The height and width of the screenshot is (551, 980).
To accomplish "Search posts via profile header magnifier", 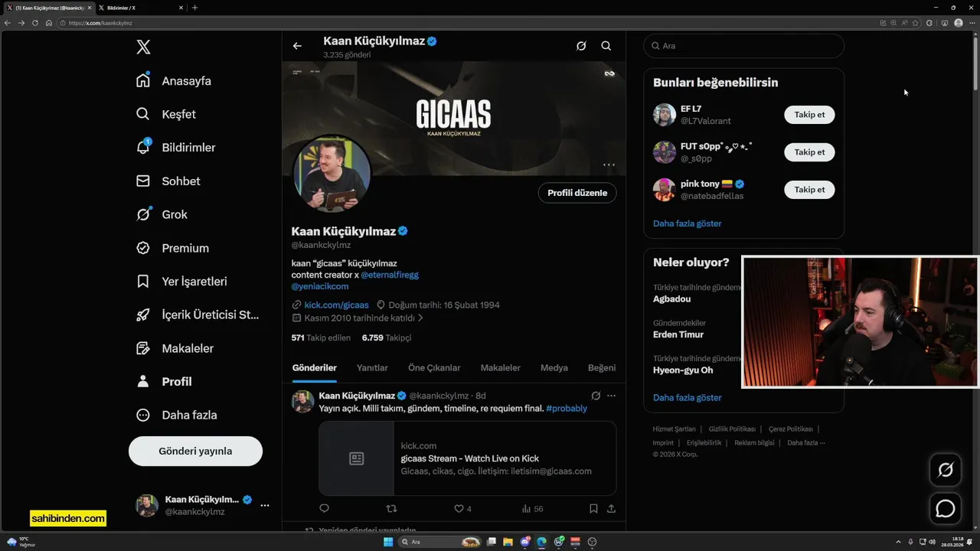I will pos(606,46).
